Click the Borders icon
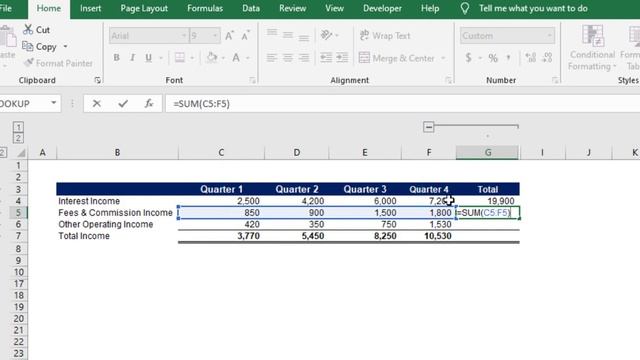The height and width of the screenshot is (360, 640). tap(180, 58)
